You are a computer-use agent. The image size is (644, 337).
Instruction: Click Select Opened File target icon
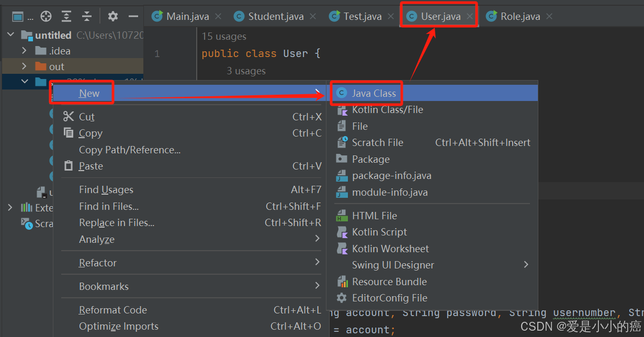click(x=46, y=16)
